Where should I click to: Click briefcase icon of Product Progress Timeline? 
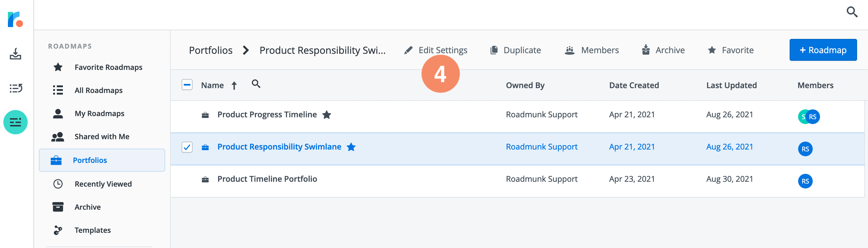tap(205, 115)
